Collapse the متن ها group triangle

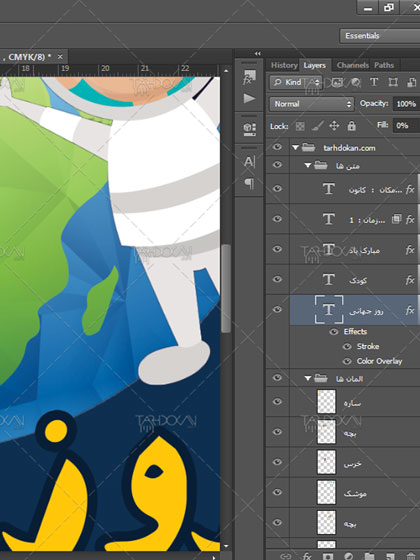(308, 165)
